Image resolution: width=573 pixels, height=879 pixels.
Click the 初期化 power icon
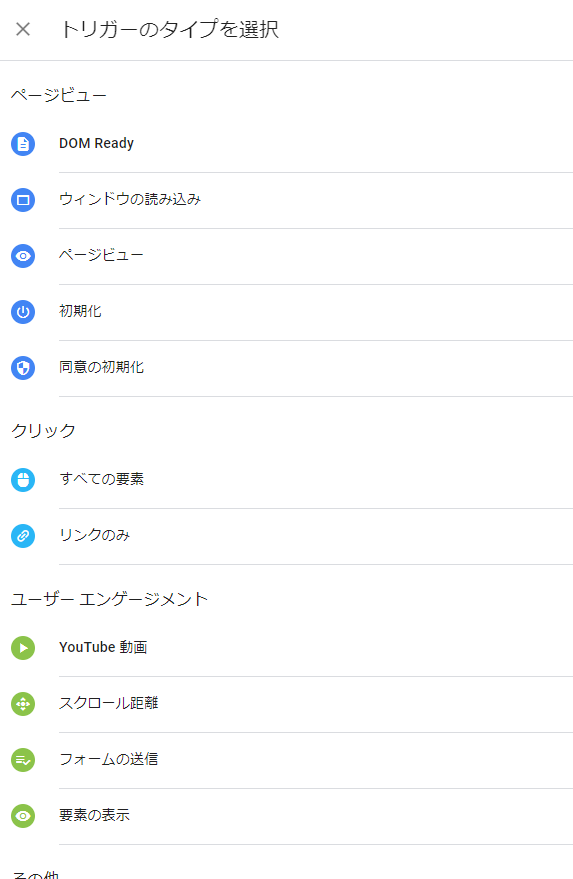pos(23,312)
